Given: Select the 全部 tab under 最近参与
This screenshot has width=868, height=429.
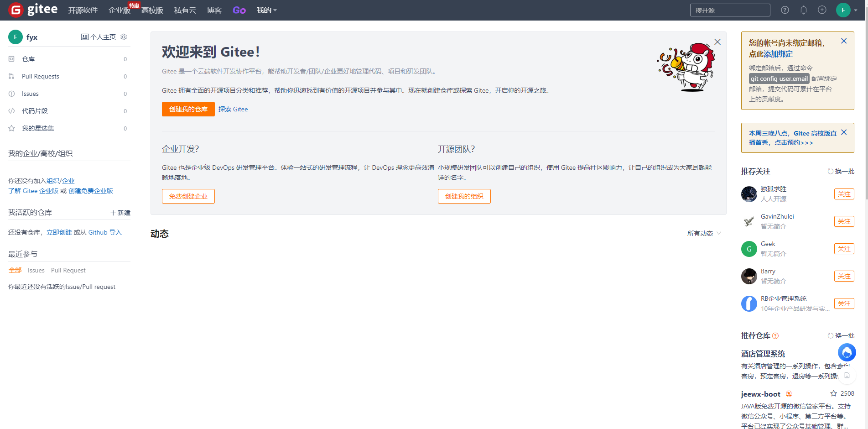Looking at the screenshot, I should coord(15,270).
